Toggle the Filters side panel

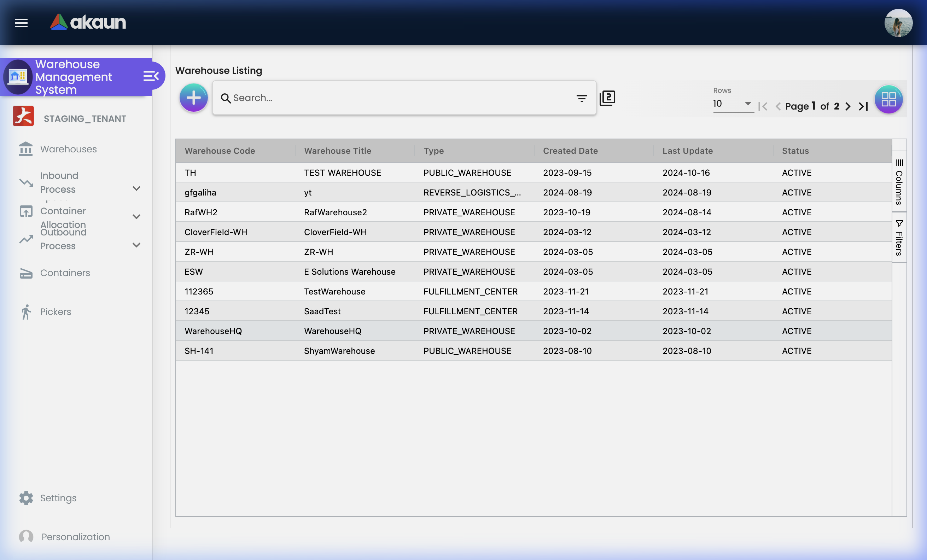click(x=899, y=238)
